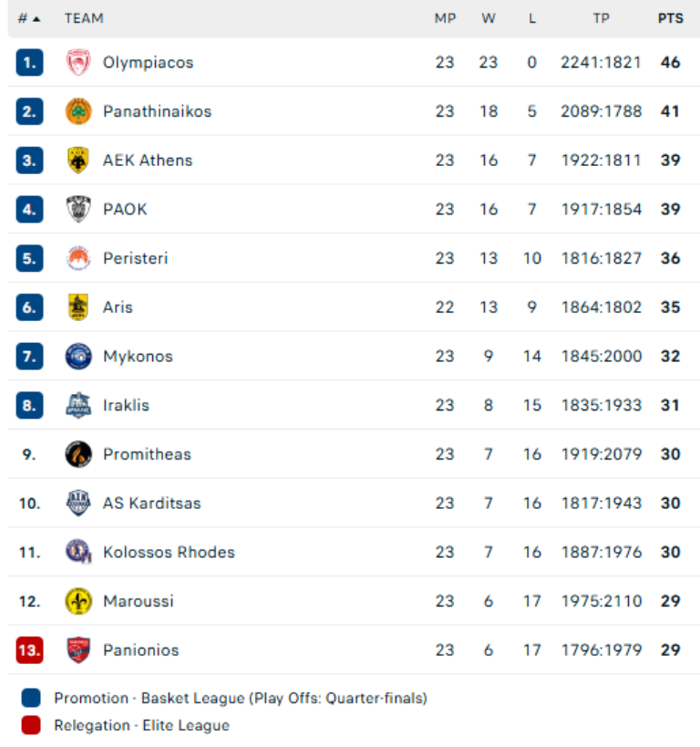Click the PAOK team crest
The height and width of the screenshot is (747, 700).
pyautogui.click(x=78, y=210)
